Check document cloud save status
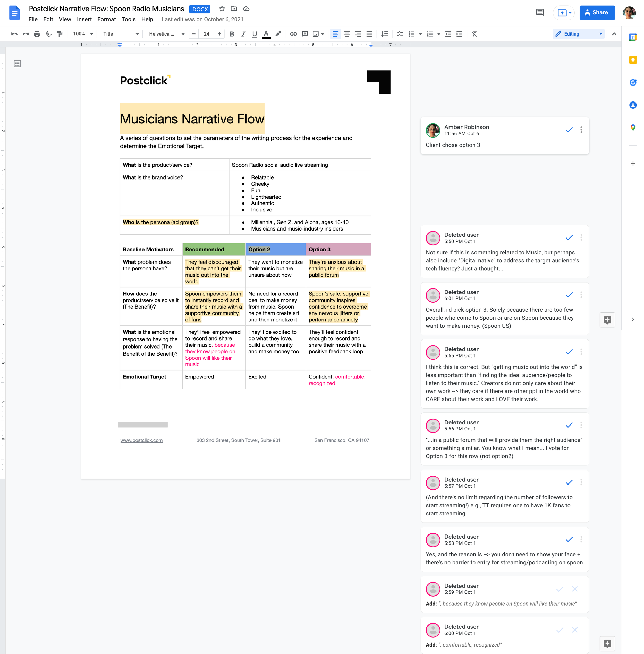The width and height of the screenshot is (644, 654). pos(246,9)
